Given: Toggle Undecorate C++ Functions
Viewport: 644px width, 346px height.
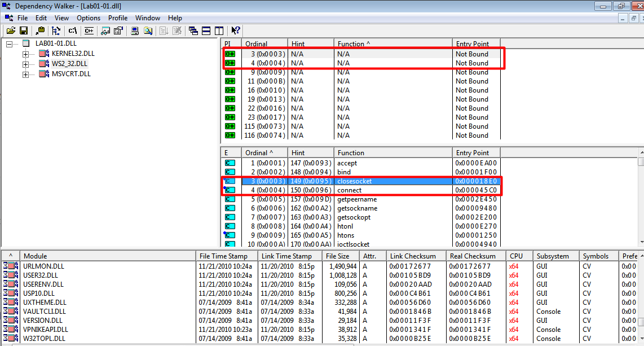Looking at the screenshot, I should (89, 30).
